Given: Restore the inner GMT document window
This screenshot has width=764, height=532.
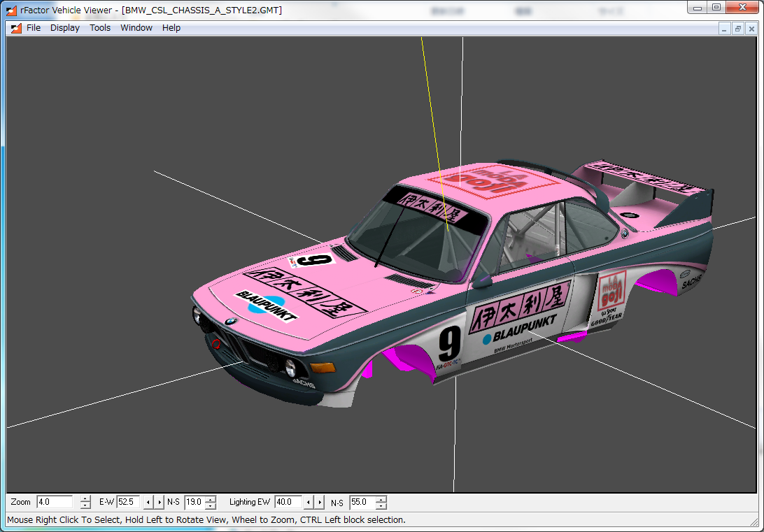Looking at the screenshot, I should click(x=737, y=29).
